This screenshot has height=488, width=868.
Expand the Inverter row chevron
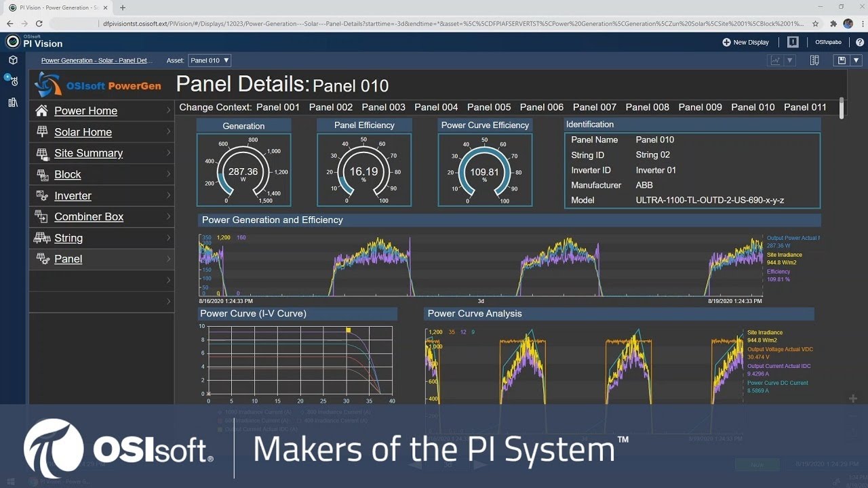[168, 195]
